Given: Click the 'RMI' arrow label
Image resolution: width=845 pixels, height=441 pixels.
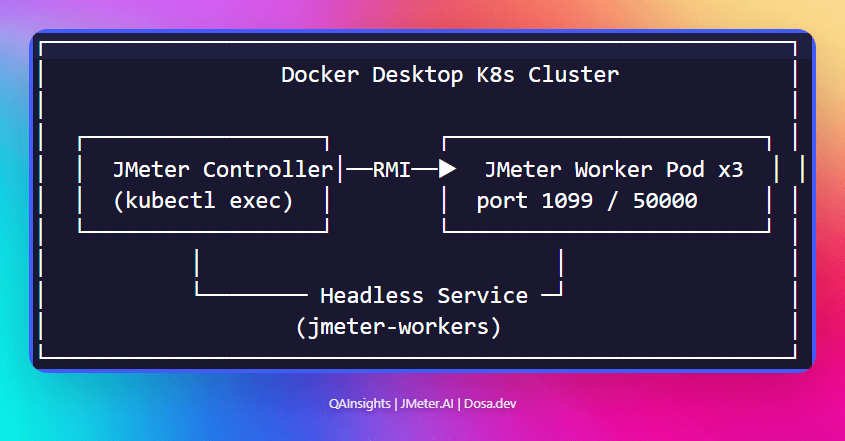Looking at the screenshot, I should click(x=392, y=170).
